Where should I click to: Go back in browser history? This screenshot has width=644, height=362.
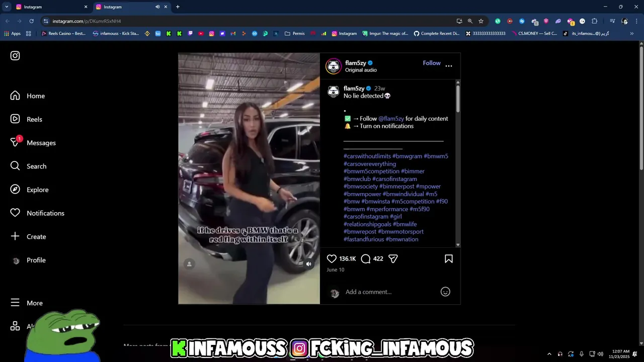[x=7, y=21]
